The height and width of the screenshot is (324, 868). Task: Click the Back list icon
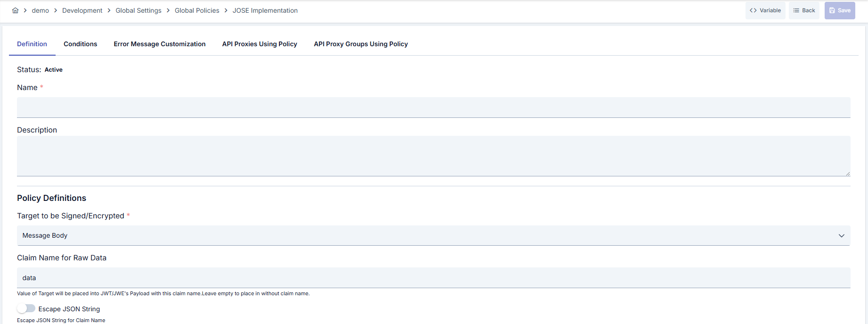coord(796,10)
